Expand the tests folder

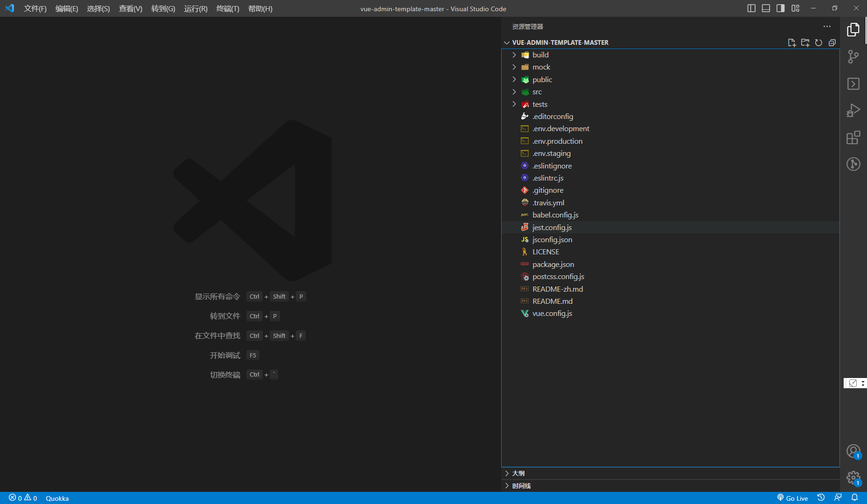[x=671, y=105]
